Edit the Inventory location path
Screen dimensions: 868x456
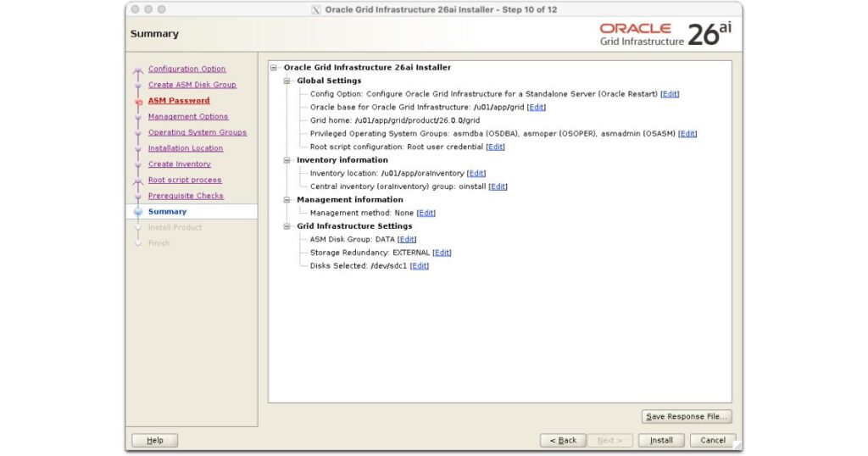click(476, 173)
